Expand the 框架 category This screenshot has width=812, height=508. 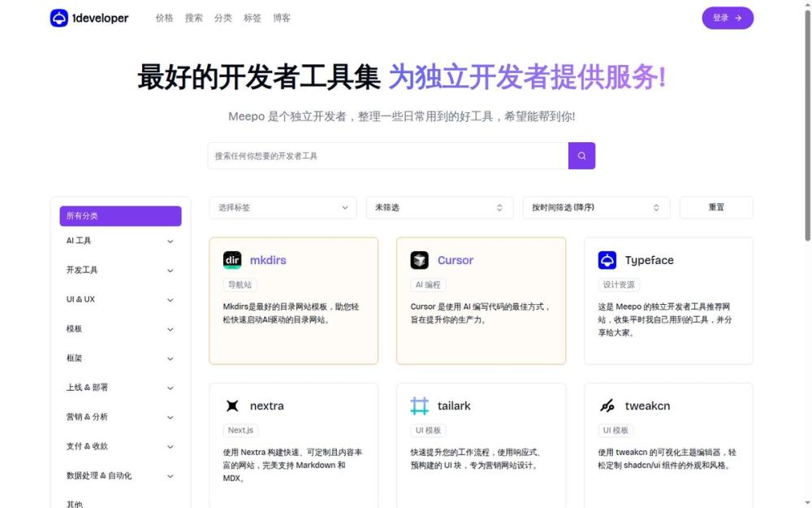120,358
